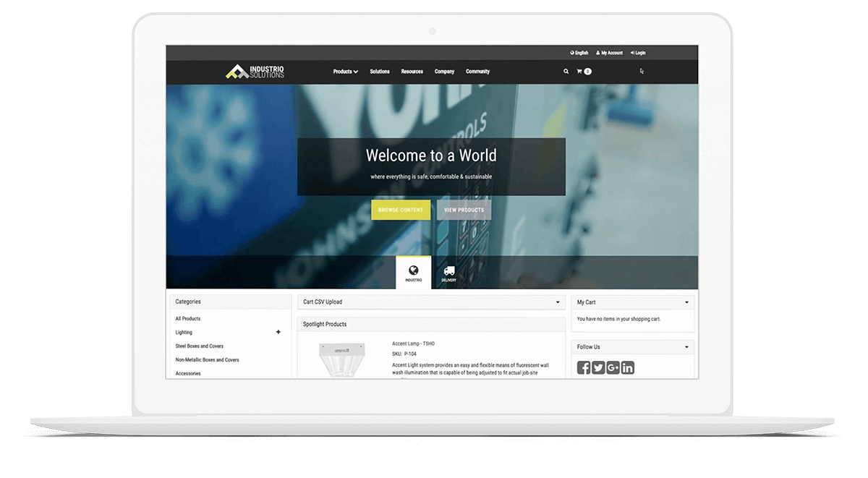Collapse the My Cart panel
The height and width of the screenshot is (478, 868).
point(689,302)
